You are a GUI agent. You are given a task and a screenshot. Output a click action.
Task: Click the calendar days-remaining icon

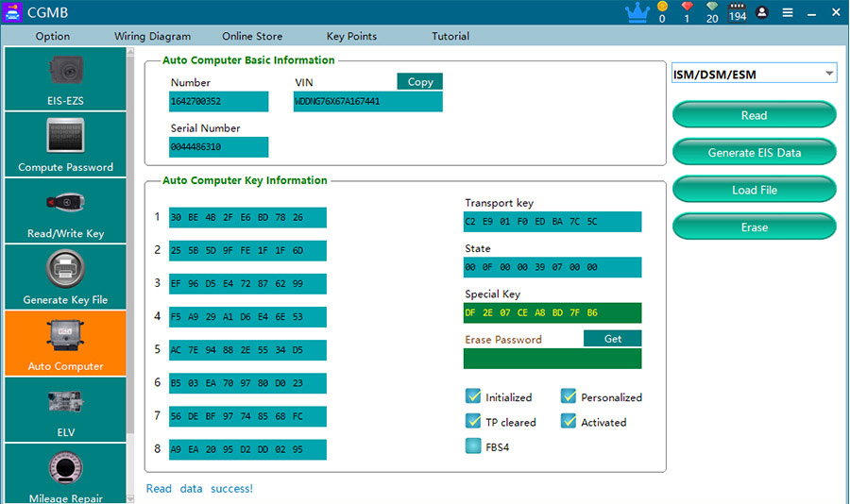[x=738, y=12]
